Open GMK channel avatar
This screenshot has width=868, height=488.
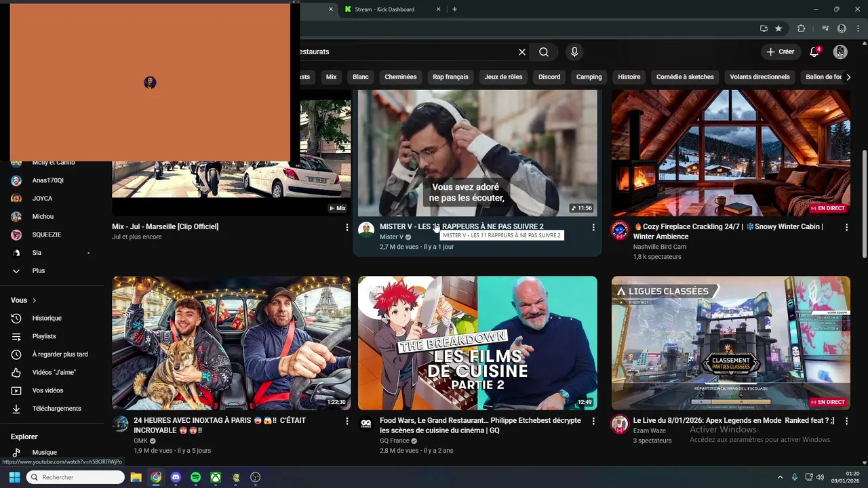pyautogui.click(x=120, y=424)
